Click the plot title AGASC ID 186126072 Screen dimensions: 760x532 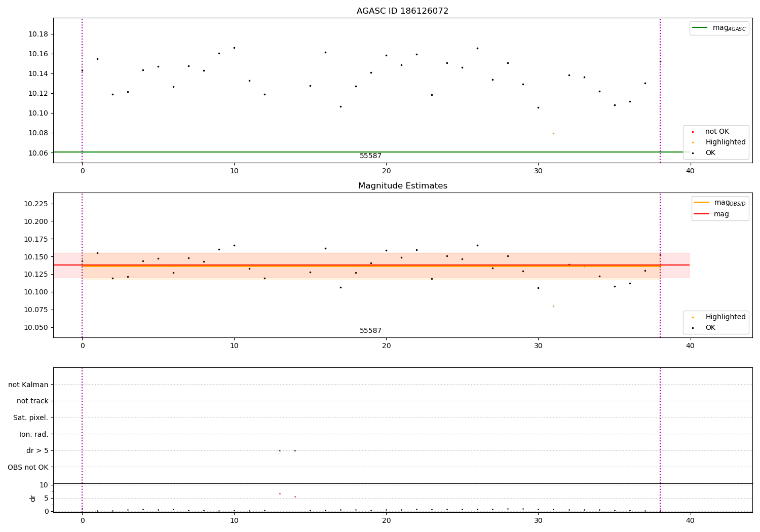[x=402, y=11]
